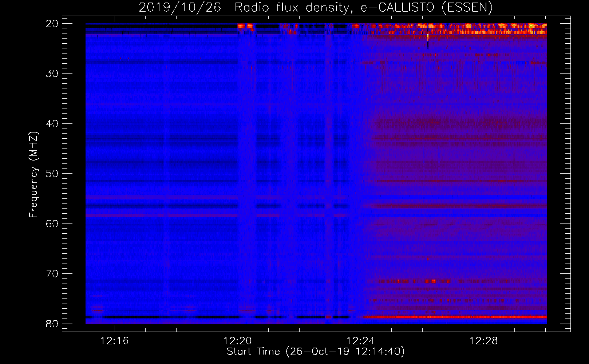Click the 80 MHz frequency tick label
This screenshot has height=364, width=589.
(52, 324)
